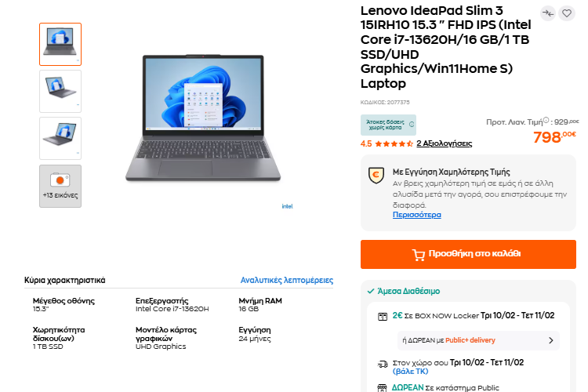Expand the Public+ delivery chevron arrow
The image size is (588, 392).
pos(550,340)
